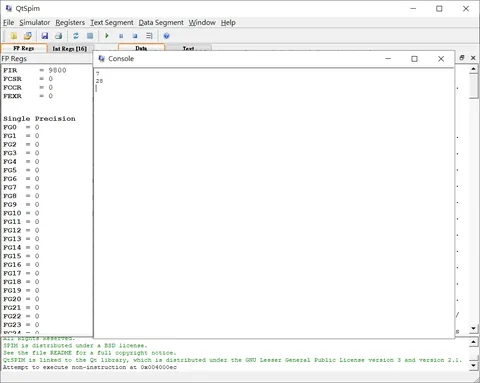Run the program with the green play icon
Screen dimensions: 480x383
click(107, 36)
